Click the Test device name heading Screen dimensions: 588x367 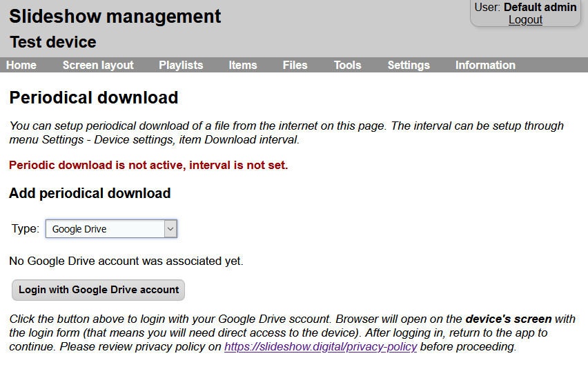coord(53,42)
